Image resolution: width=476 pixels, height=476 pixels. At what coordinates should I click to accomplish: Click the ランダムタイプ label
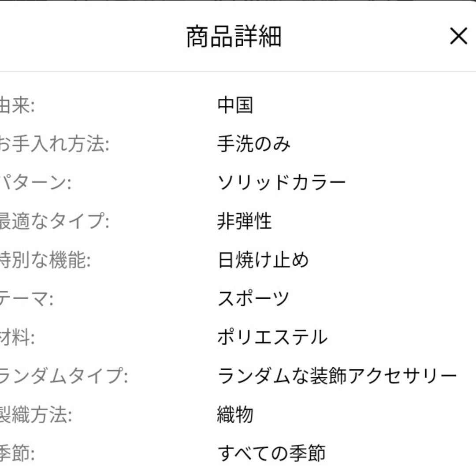tap(63, 376)
